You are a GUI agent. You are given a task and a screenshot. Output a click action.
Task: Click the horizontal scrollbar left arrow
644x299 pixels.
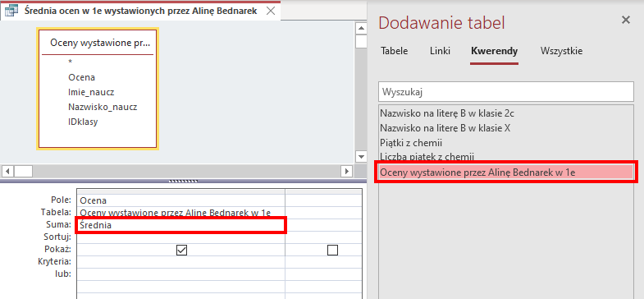pyautogui.click(x=8, y=171)
